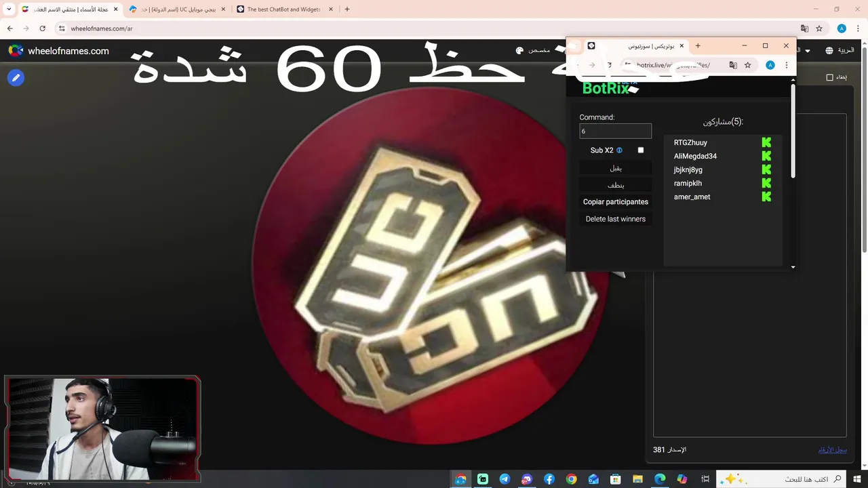The image size is (868, 488).
Task: Click the scroll-down arrow in BotRix window
Action: pos(793,267)
